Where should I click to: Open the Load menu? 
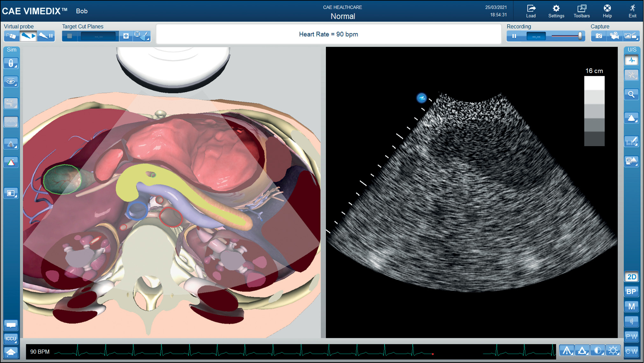531,11
